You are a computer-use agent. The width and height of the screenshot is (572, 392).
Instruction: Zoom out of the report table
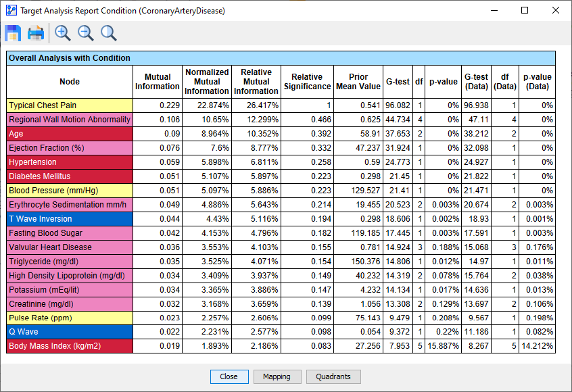coord(85,32)
